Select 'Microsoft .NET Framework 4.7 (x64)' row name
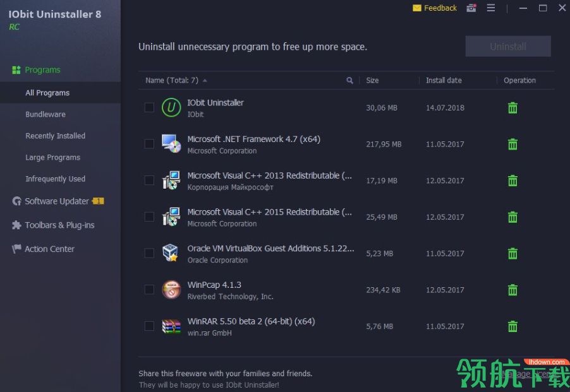The width and height of the screenshot is (570, 392). (x=254, y=139)
